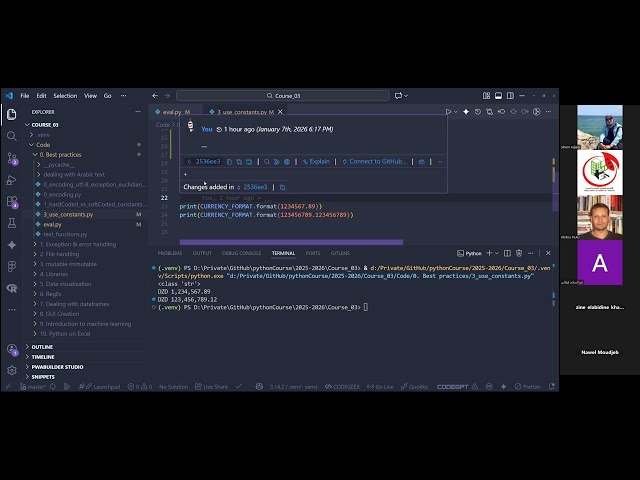
Task: Click the editor horizontal scrollbar
Action: pyautogui.click(x=291, y=242)
